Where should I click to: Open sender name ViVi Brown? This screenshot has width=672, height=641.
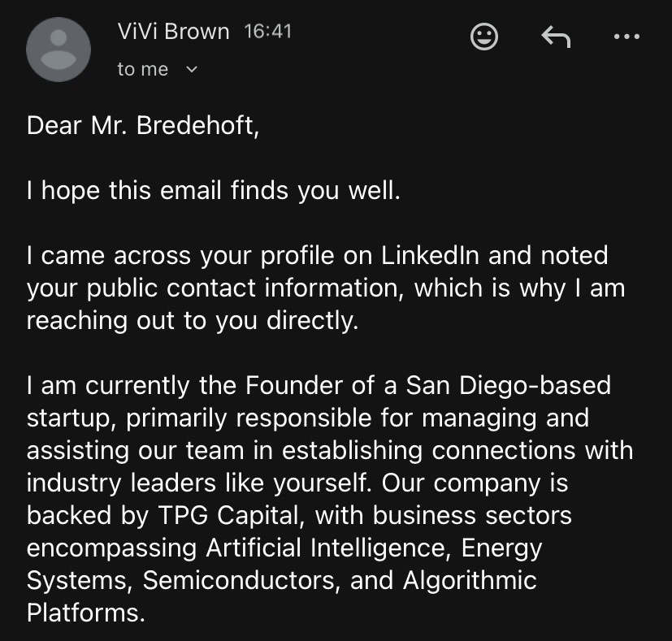(x=173, y=32)
